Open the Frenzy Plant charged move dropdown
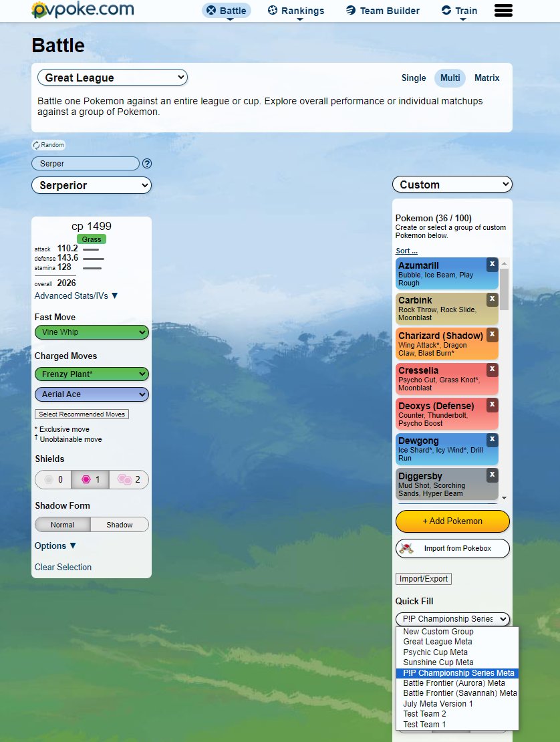This screenshot has width=560, height=742. pyautogui.click(x=92, y=374)
